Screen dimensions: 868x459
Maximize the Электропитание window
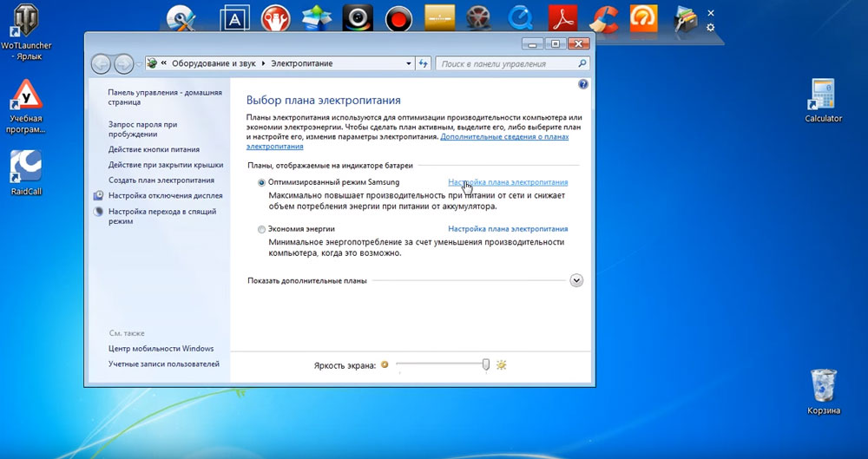coord(556,43)
